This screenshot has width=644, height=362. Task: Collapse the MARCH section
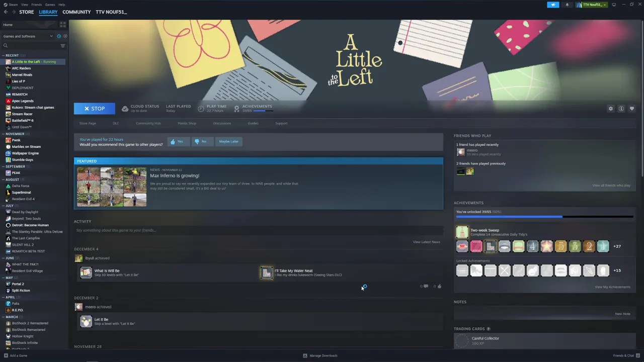coord(11,317)
